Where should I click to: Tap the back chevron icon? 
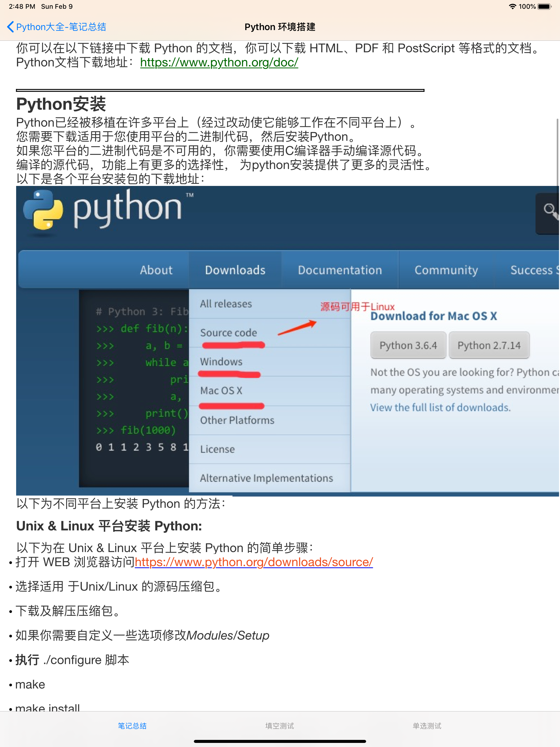point(10,27)
